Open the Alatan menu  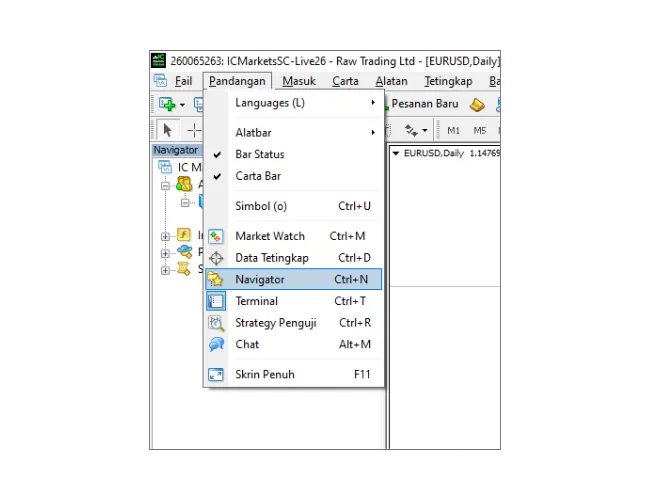391,81
